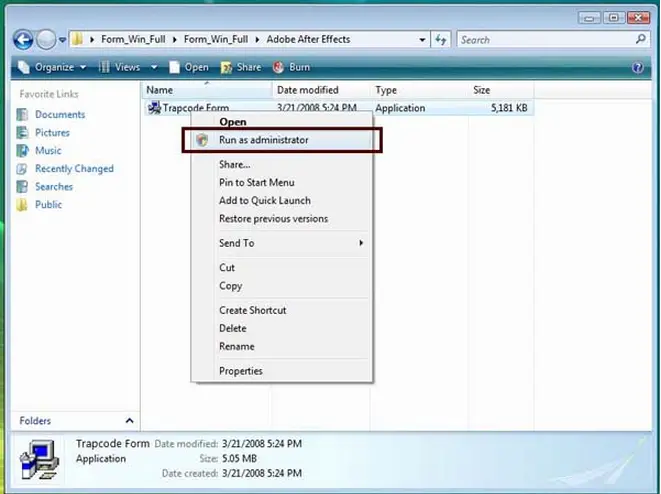Click the Share toolbar button
This screenshot has width=661, height=494.
(241, 67)
